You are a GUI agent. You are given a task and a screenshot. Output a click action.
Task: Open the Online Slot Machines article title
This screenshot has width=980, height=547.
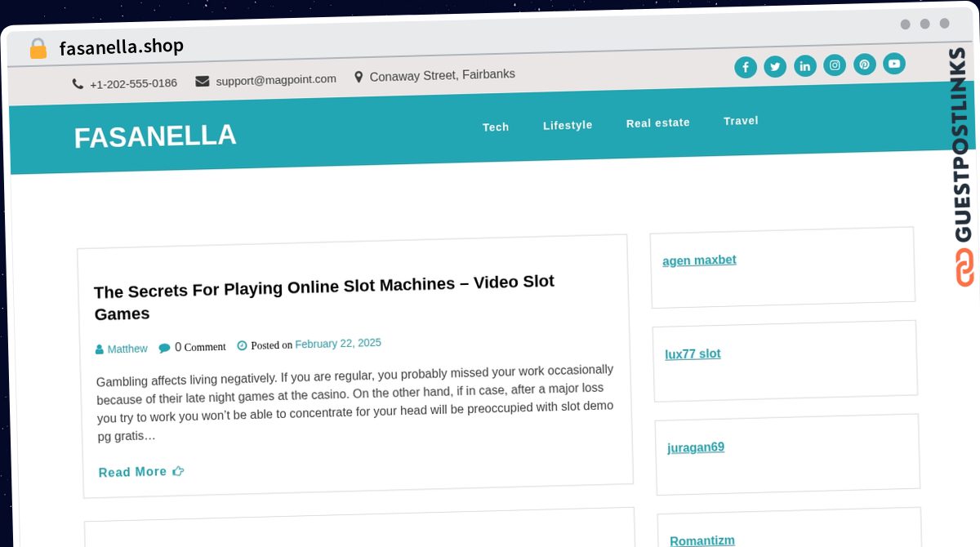click(324, 297)
